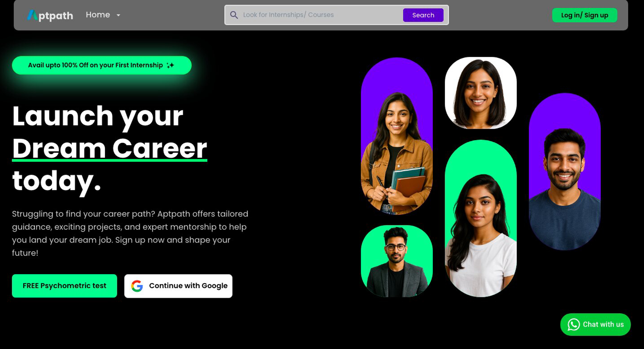Click the WhatsApp icon in the chat button
The height and width of the screenshot is (349, 644).
pyautogui.click(x=574, y=324)
